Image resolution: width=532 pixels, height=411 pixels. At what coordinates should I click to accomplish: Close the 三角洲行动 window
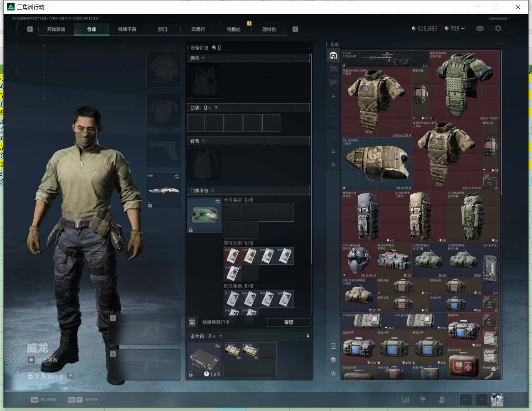pyautogui.click(x=518, y=7)
